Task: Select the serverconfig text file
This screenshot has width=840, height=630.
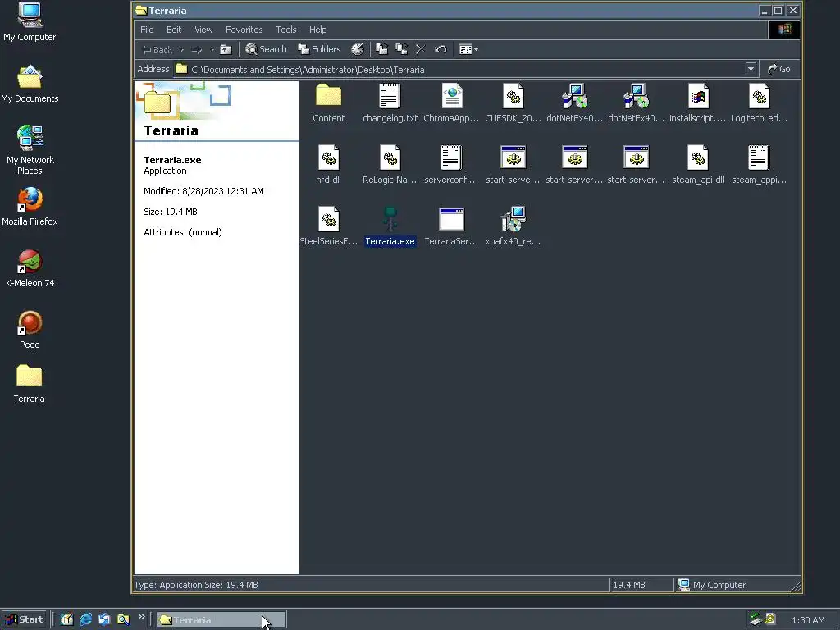Action: (x=451, y=165)
